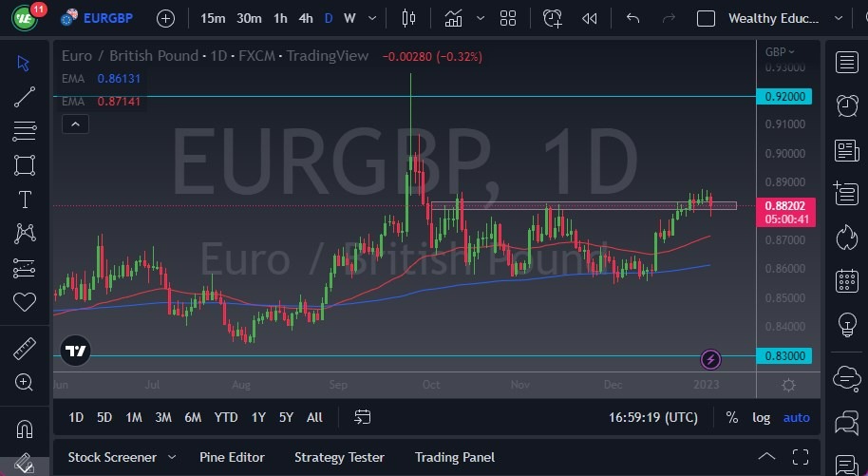Screen dimensions: 868x476
Task: Collapse the bottom panel chevron
Action: (x=766, y=457)
